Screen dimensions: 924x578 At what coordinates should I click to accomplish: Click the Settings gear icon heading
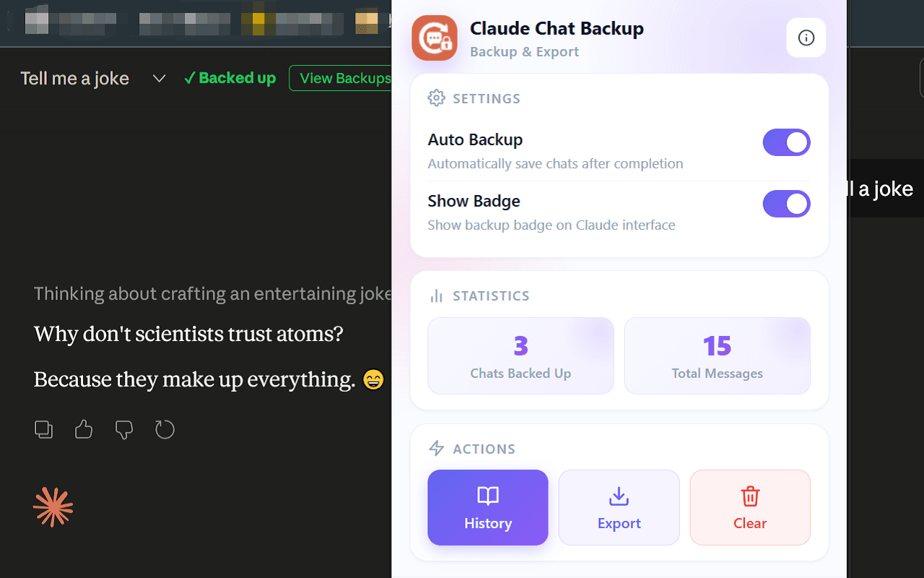(436, 98)
